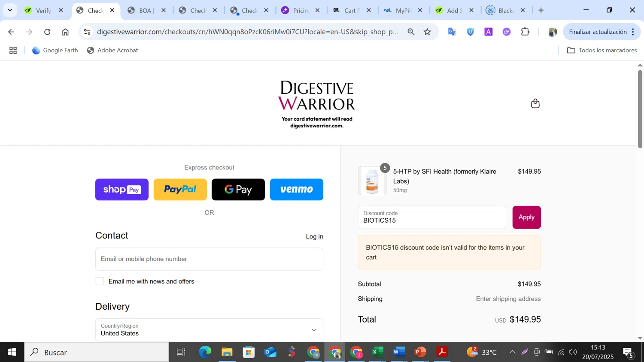This screenshot has width=644, height=362.
Task: Switch to the MyPill tab
Action: (x=403, y=10)
